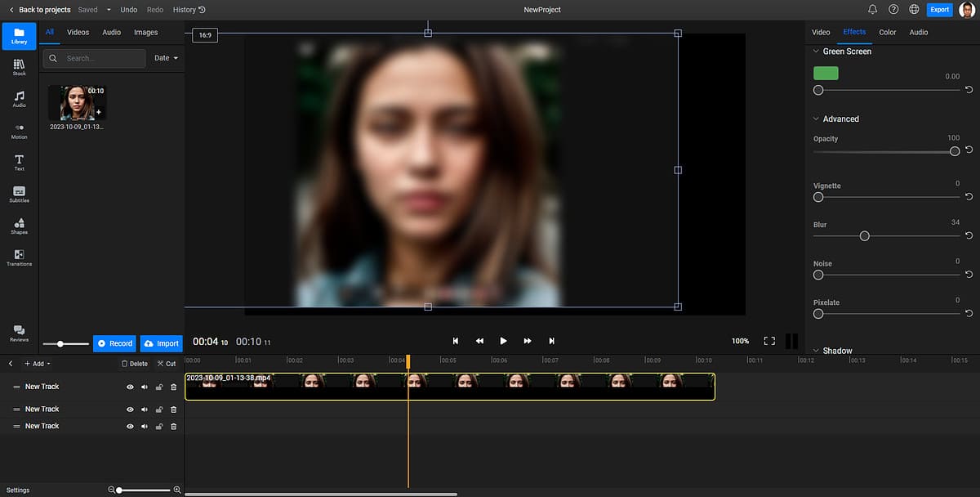Open the Stock media panel
Viewport: 980px width, 497px height.
[x=19, y=67]
